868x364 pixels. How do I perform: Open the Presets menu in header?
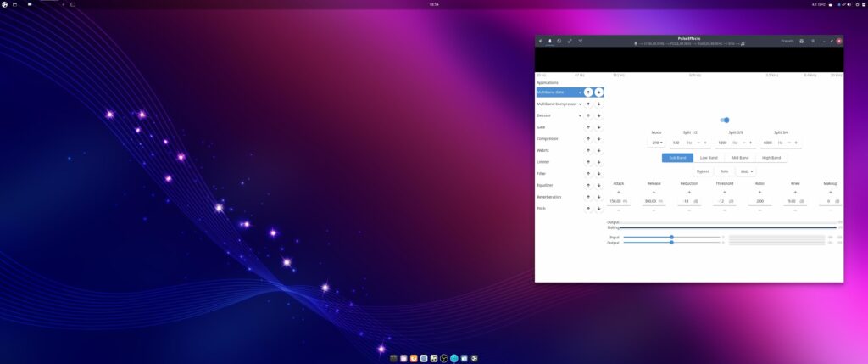pyautogui.click(x=787, y=41)
